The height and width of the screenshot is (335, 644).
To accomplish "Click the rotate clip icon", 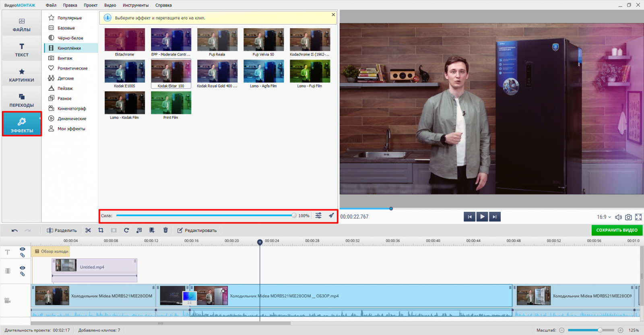I will [x=126, y=230].
